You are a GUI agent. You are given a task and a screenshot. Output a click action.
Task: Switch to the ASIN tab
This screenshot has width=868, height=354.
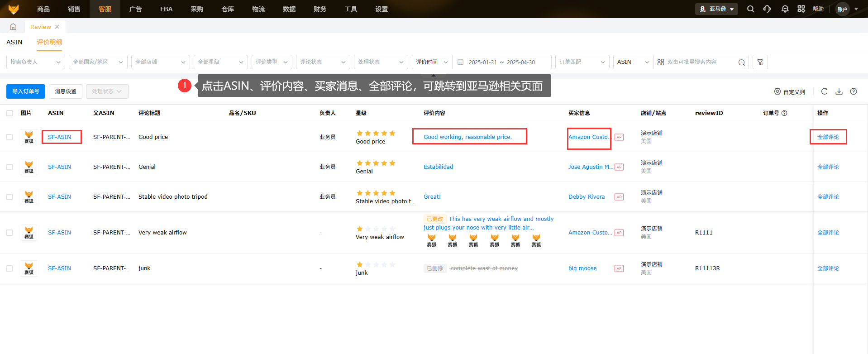[14, 42]
